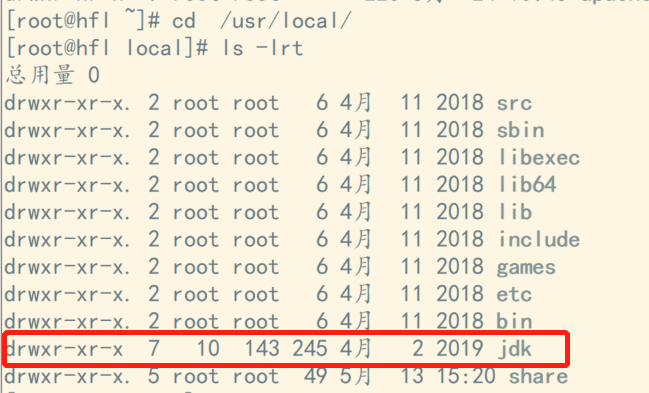Click the '49' size in share row
Viewport: 649px width, 393px height.
316,376
